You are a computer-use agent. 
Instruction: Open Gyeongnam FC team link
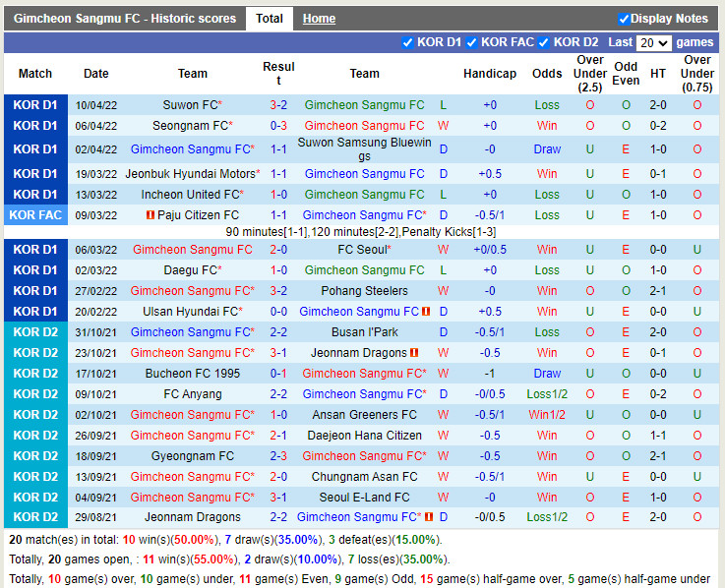tap(193, 456)
